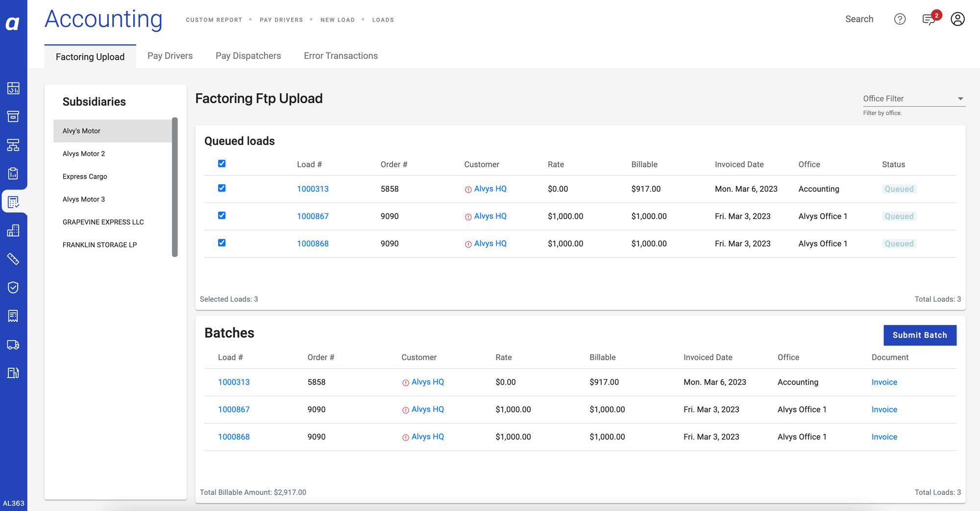Open the receipt sidebar icon
This screenshot has height=511, width=980.
click(13, 316)
